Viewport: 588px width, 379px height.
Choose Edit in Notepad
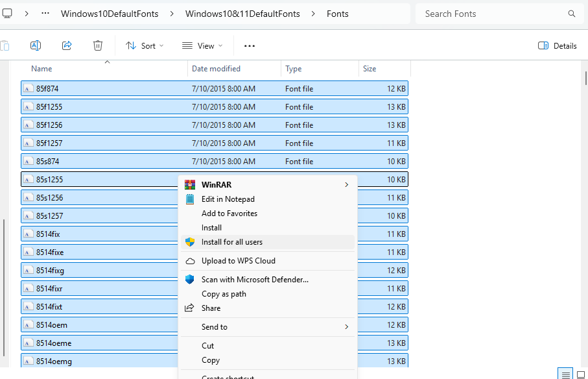click(268, 199)
